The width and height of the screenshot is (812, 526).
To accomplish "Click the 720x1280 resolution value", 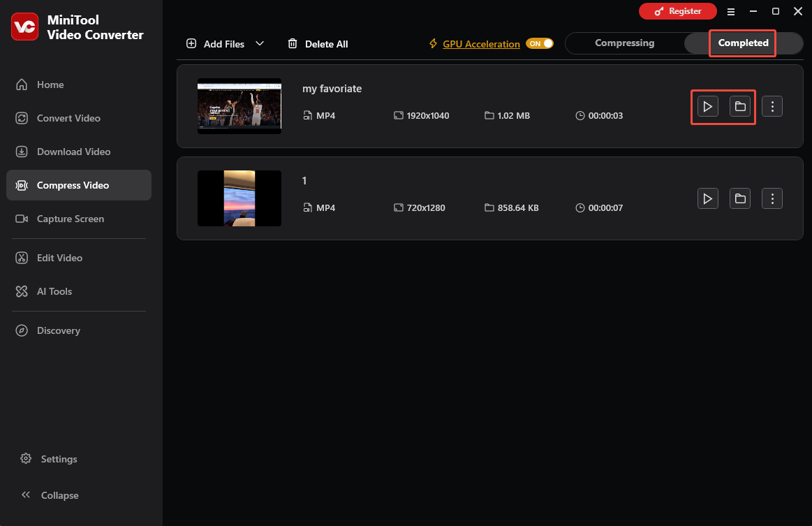I will pyautogui.click(x=426, y=207).
